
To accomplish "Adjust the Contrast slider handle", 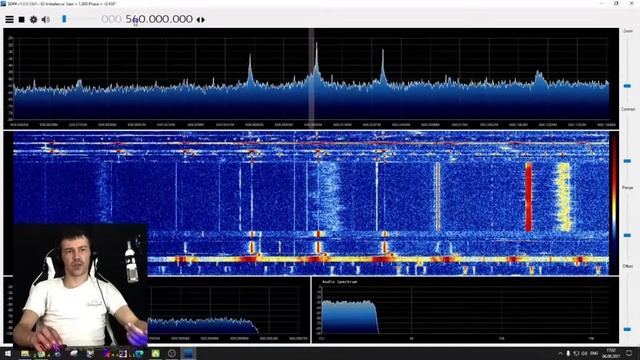I will click(627, 161).
